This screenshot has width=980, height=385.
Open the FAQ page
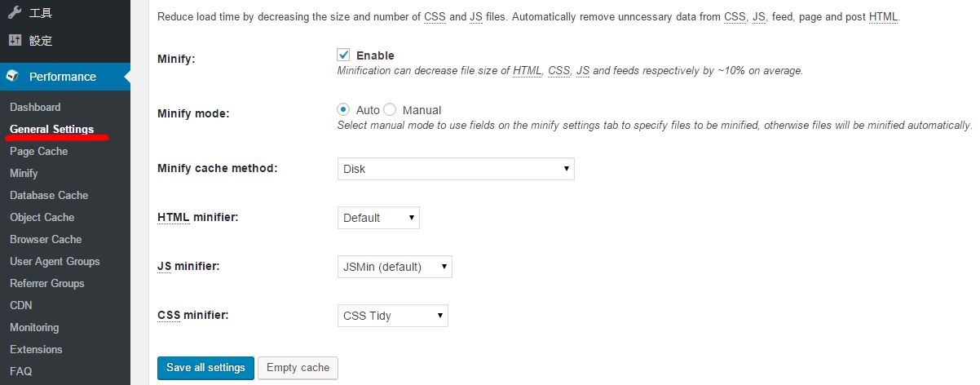(x=20, y=371)
